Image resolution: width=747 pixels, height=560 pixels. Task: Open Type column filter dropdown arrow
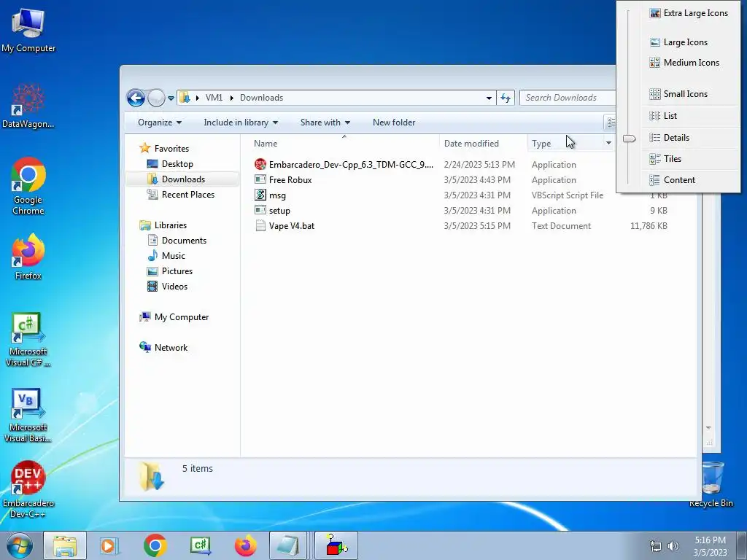click(x=608, y=144)
